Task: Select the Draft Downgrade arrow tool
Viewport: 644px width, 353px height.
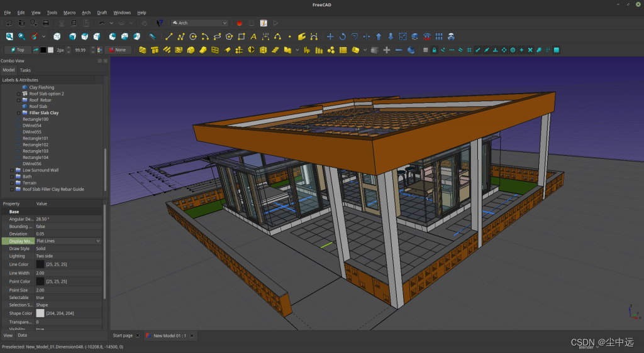Action: (391, 36)
